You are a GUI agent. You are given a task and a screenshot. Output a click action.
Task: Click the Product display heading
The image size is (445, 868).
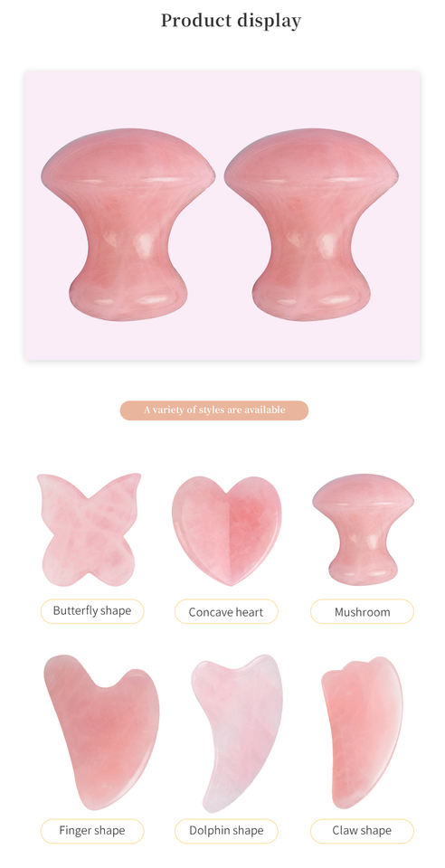tap(231, 21)
